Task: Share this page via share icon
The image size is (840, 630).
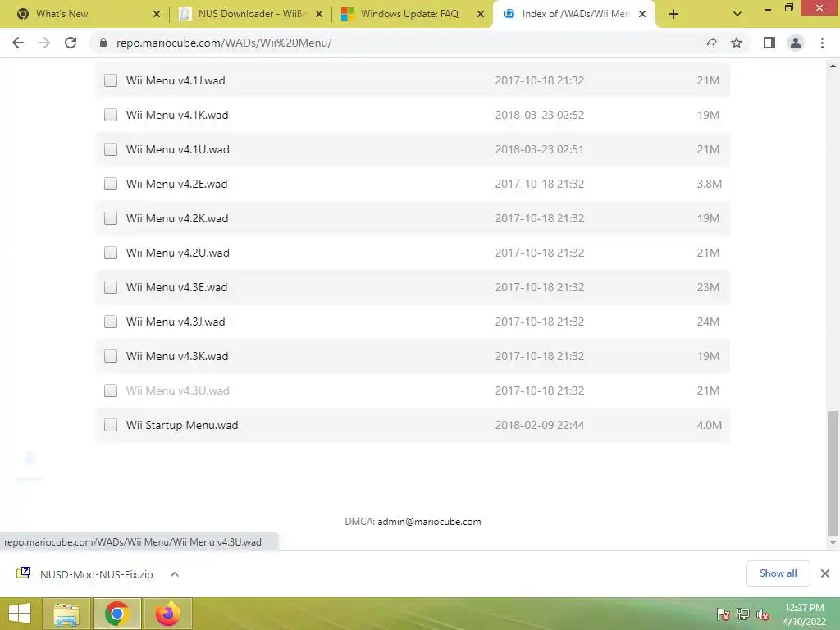Action: point(710,43)
